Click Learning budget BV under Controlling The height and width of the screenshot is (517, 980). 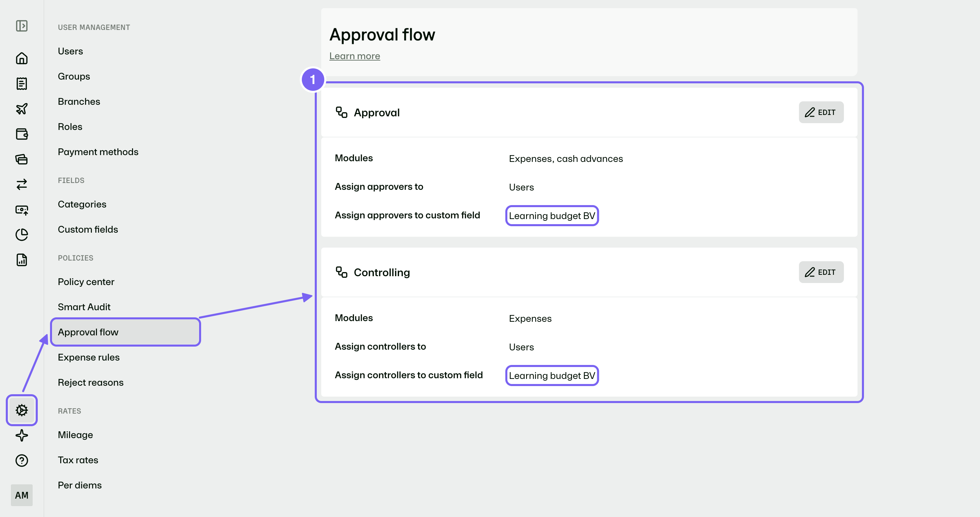click(x=552, y=376)
